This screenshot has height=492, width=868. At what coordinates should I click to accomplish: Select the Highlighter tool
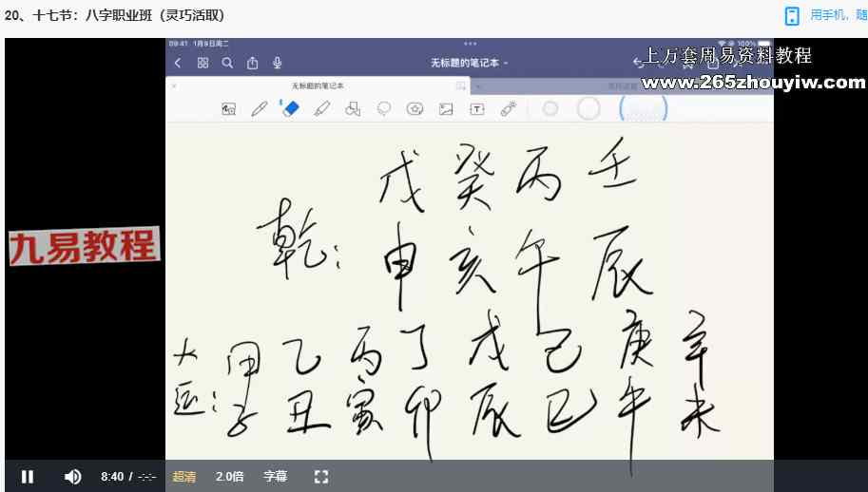point(321,109)
